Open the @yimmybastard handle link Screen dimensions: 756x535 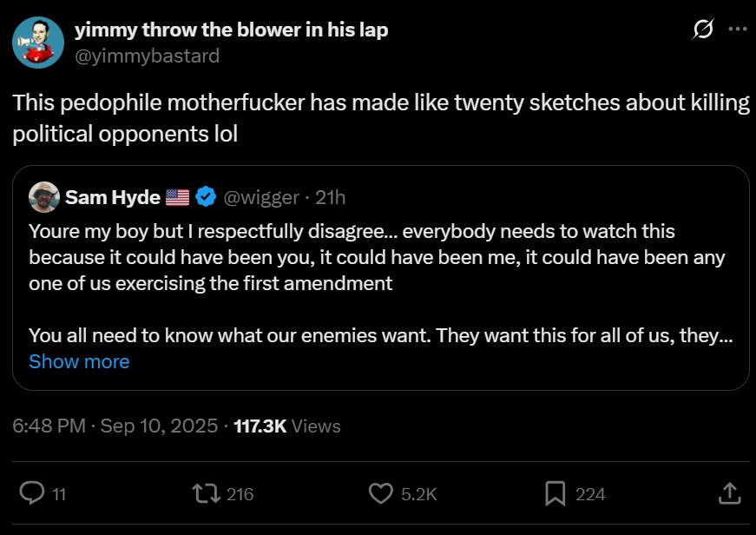pos(147,56)
